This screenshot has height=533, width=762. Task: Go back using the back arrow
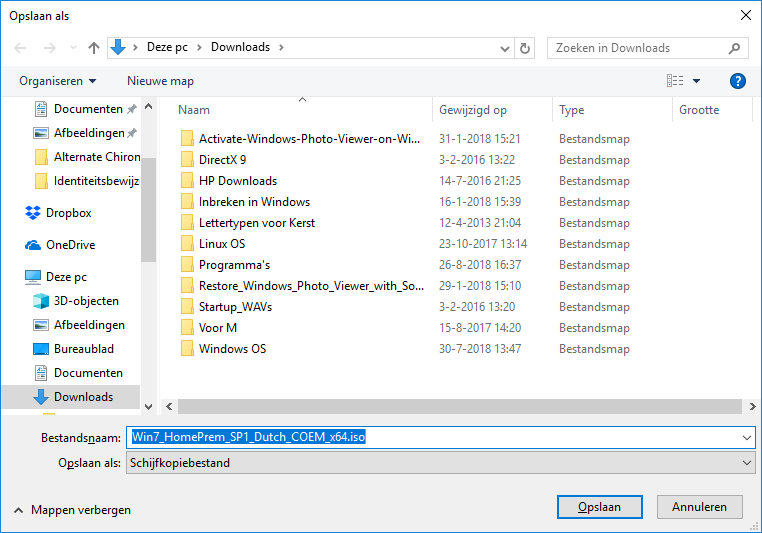20,48
